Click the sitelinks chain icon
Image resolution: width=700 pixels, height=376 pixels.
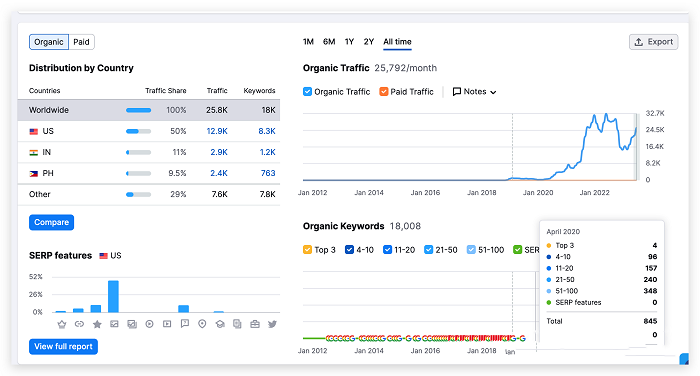pos(79,324)
